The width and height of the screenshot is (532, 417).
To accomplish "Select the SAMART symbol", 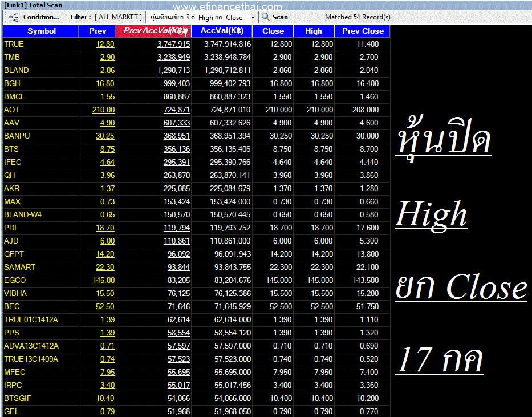I will [x=20, y=268].
